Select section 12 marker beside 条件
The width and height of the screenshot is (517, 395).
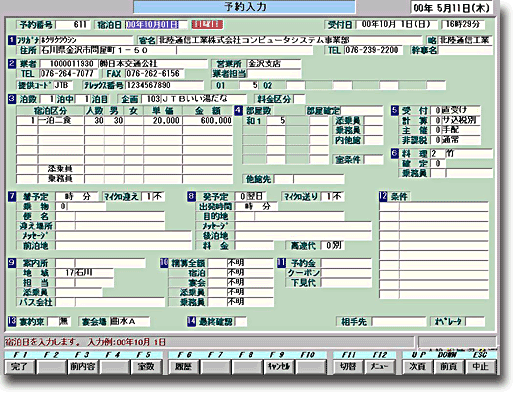tap(383, 196)
